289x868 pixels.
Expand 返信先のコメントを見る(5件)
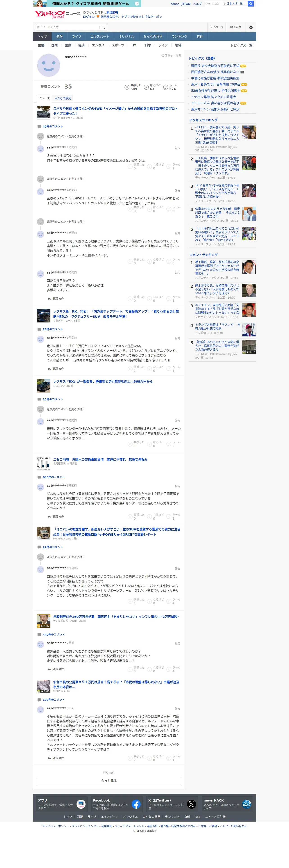click(x=65, y=557)
